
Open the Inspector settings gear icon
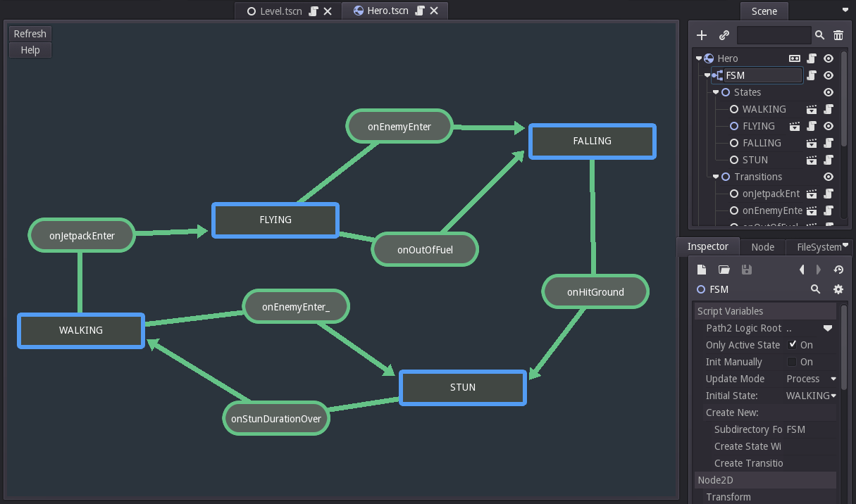pos(838,289)
